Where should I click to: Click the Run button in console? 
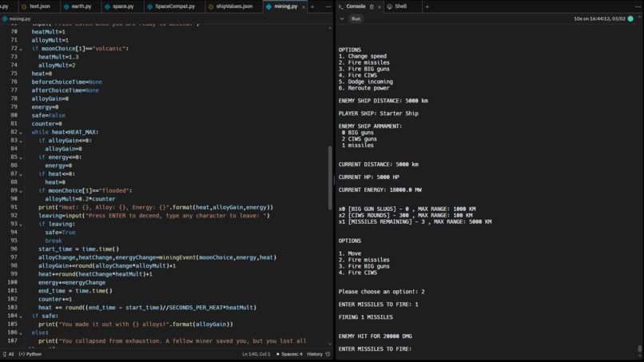coord(356,18)
